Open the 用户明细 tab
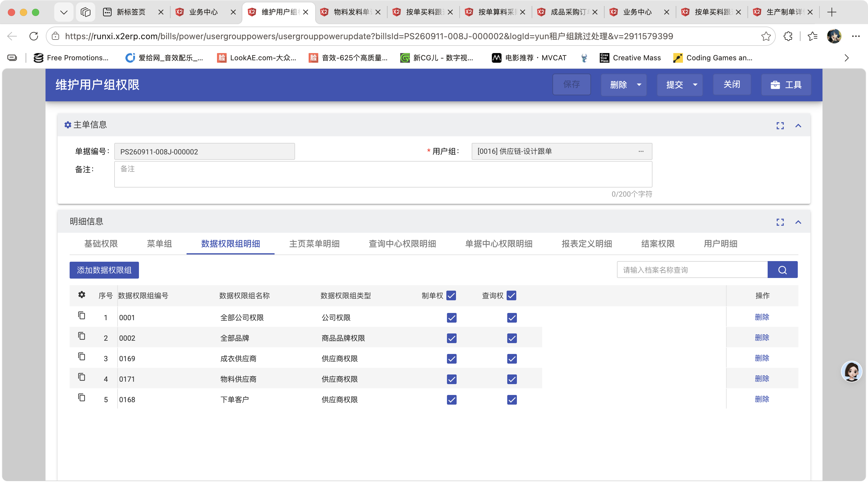Image resolution: width=868 pixels, height=483 pixels. coord(721,244)
